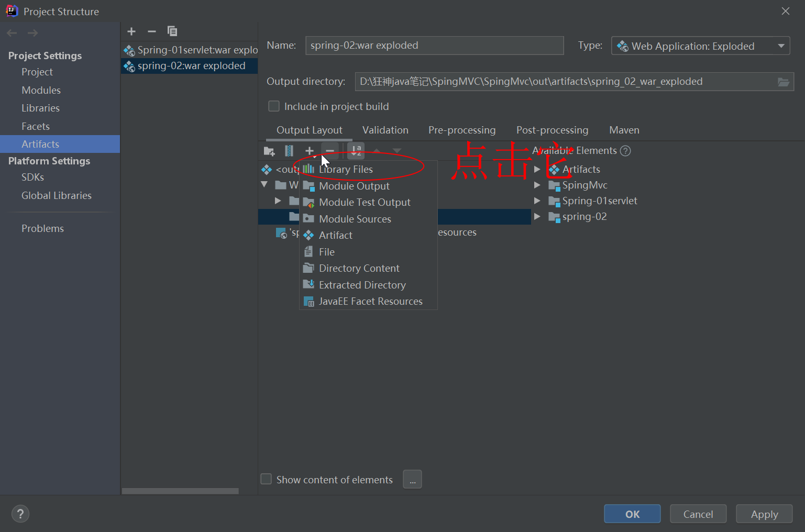Open ellipsis options next to show content
This screenshot has width=805, height=532.
coord(412,479)
